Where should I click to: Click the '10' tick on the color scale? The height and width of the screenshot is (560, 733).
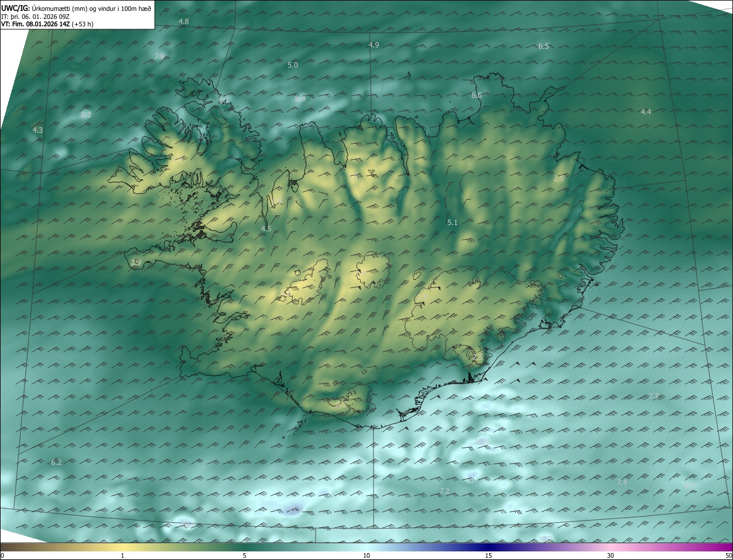(x=366, y=556)
